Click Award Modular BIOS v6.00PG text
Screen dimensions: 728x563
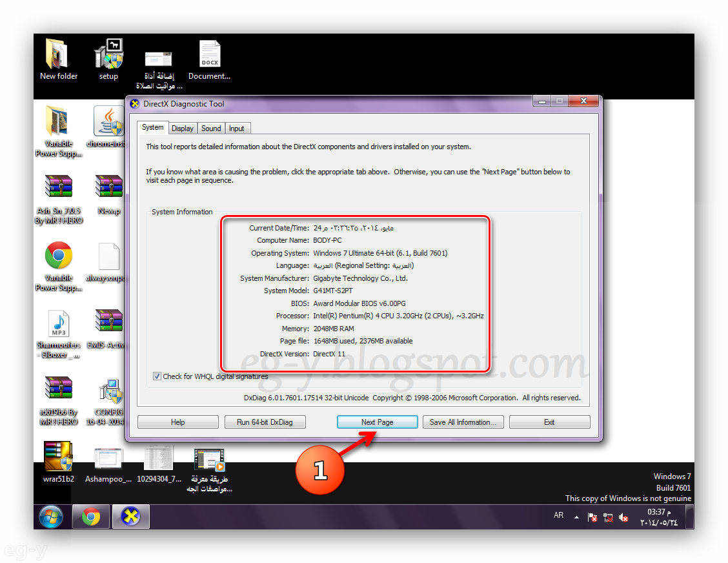pyautogui.click(x=359, y=303)
